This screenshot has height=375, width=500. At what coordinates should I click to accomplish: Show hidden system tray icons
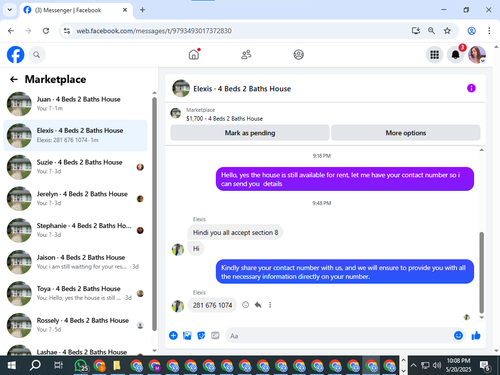click(x=413, y=365)
